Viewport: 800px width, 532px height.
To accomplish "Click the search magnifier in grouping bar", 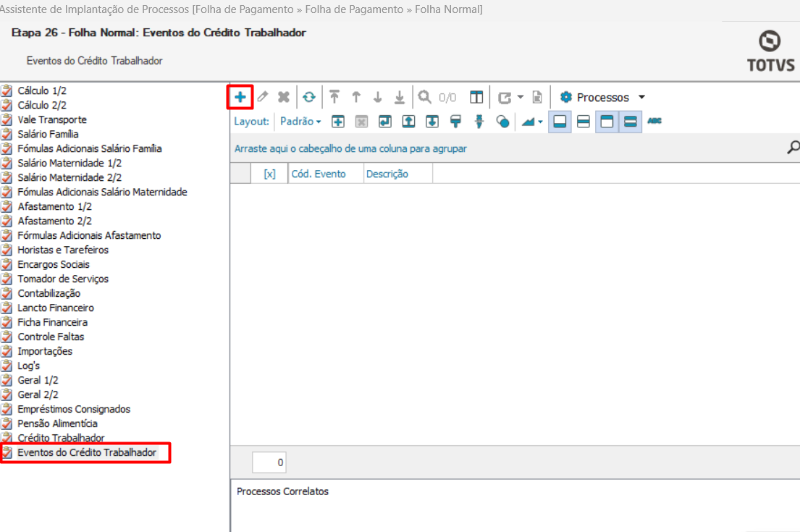I will 793,148.
